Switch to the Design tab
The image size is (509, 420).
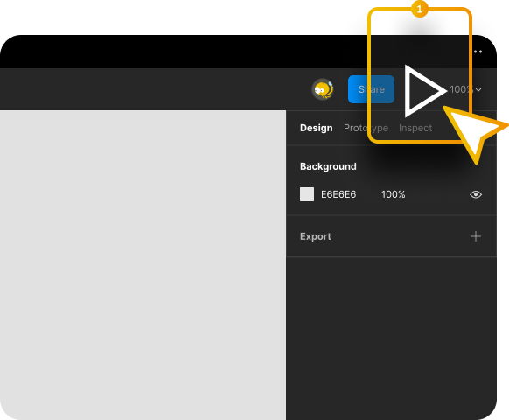(x=317, y=128)
